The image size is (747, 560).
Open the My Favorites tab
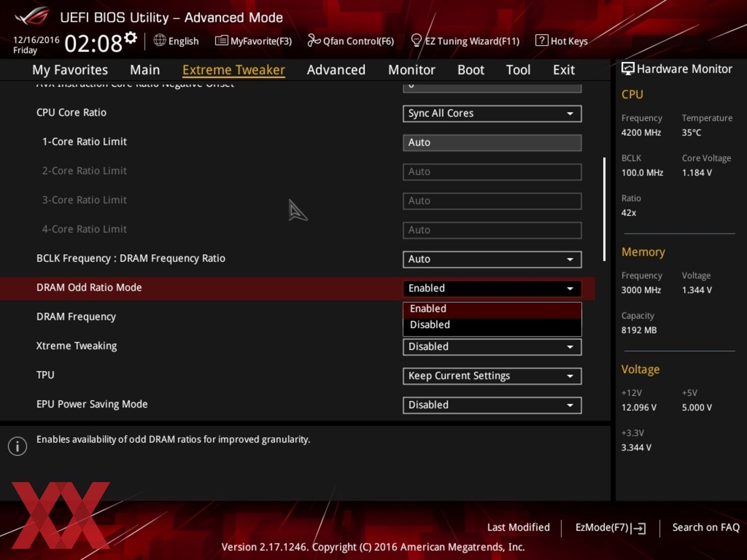point(70,70)
